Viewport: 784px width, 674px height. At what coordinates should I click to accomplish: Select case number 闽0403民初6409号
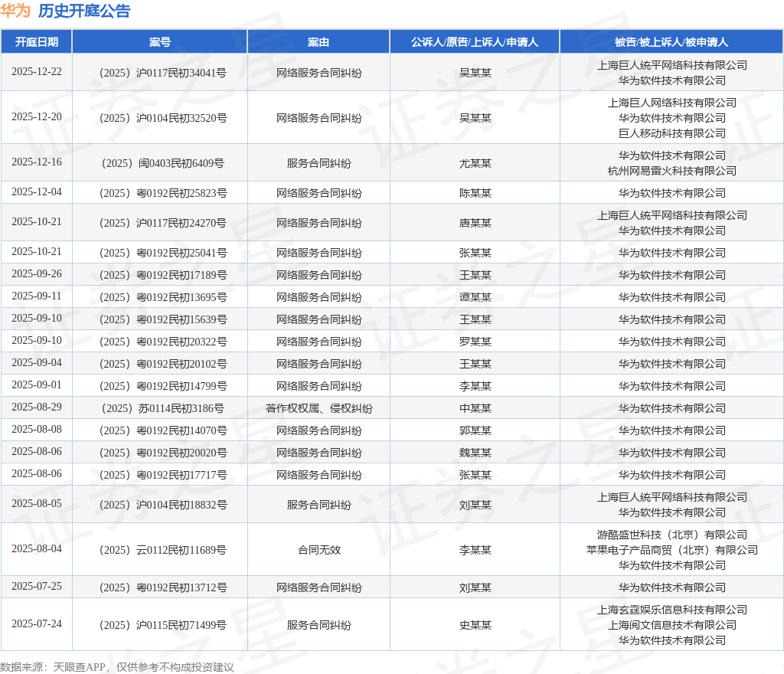click(x=163, y=163)
